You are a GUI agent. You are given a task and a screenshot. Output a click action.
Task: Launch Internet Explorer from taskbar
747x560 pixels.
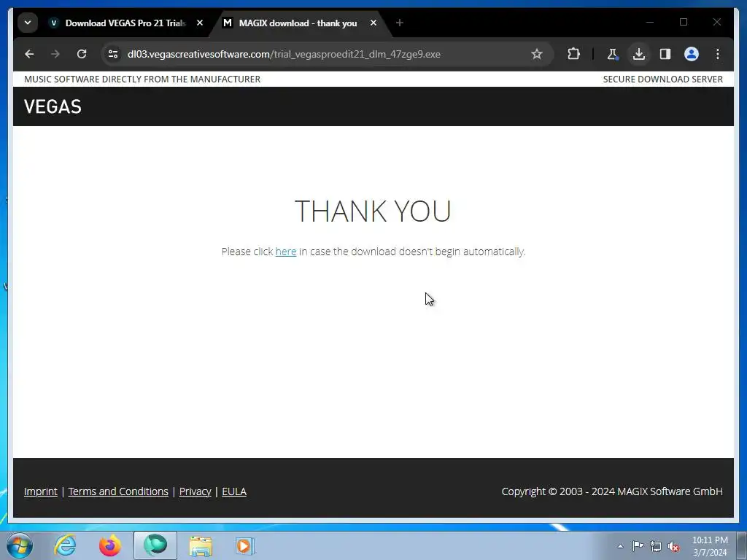point(65,545)
